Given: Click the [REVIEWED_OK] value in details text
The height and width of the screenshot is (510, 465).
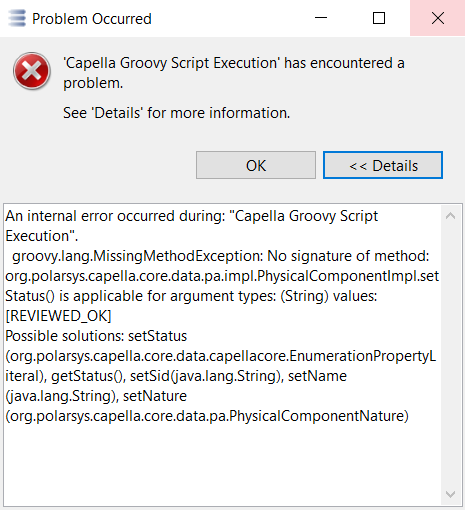Looking at the screenshot, I should [x=58, y=316].
